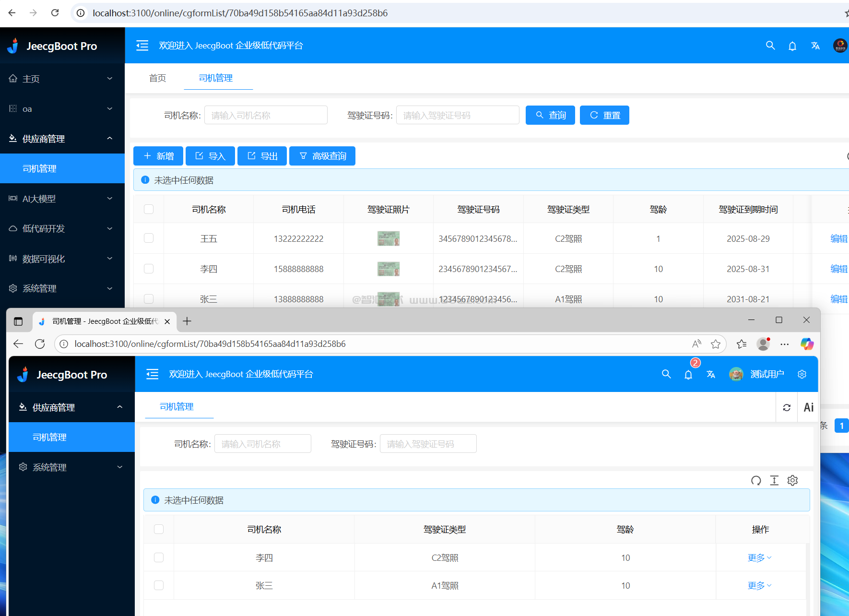The height and width of the screenshot is (616, 849).
Task: Check the 王五 row checkbox
Action: point(149,238)
